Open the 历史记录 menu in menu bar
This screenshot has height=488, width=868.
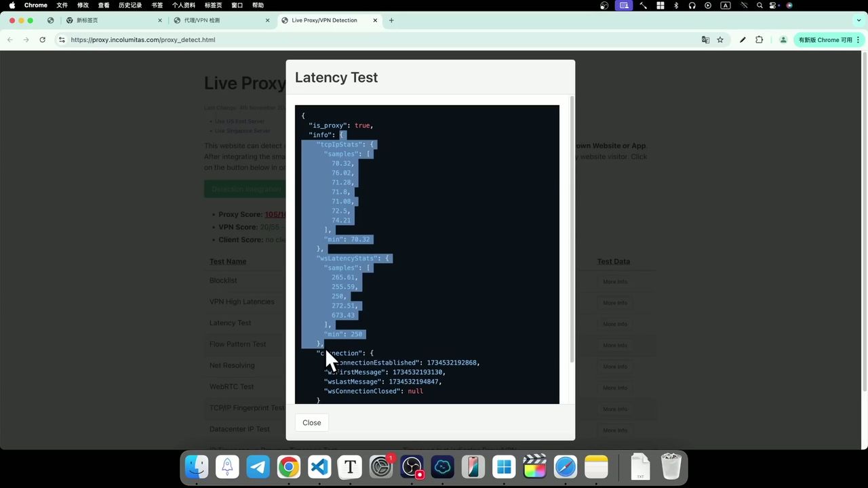pyautogui.click(x=130, y=5)
